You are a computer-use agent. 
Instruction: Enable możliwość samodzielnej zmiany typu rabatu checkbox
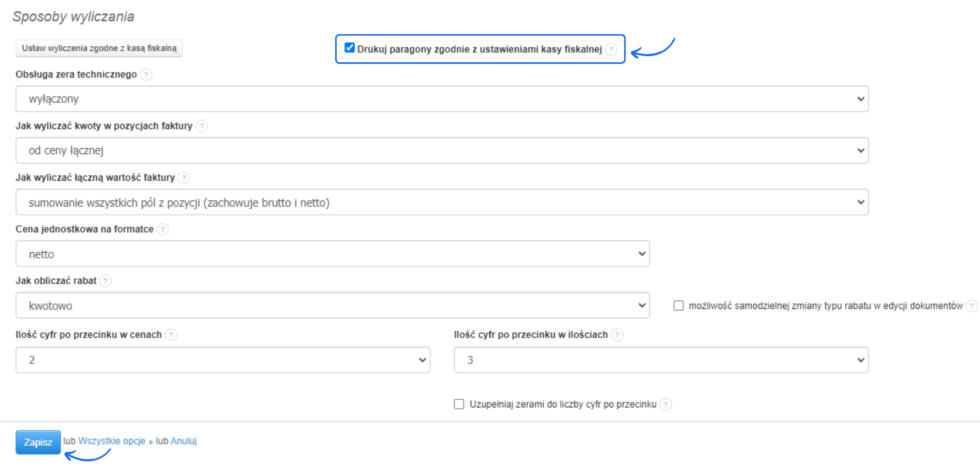678,306
